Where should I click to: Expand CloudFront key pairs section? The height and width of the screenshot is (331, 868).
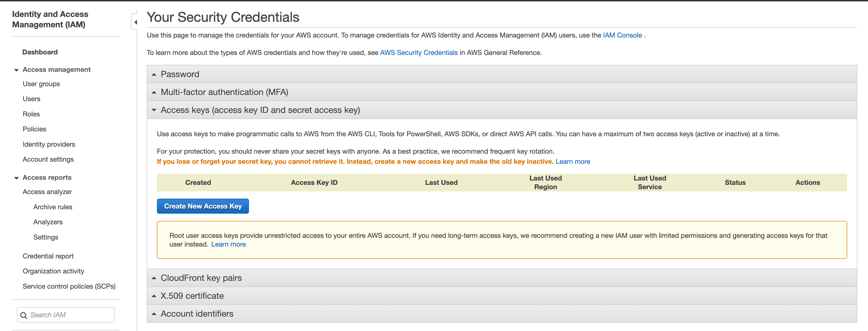point(201,278)
